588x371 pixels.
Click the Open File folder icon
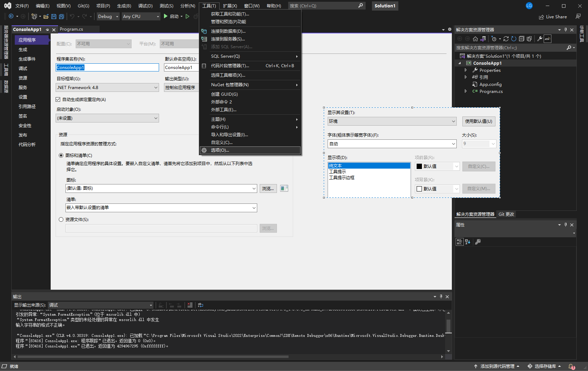(x=46, y=17)
